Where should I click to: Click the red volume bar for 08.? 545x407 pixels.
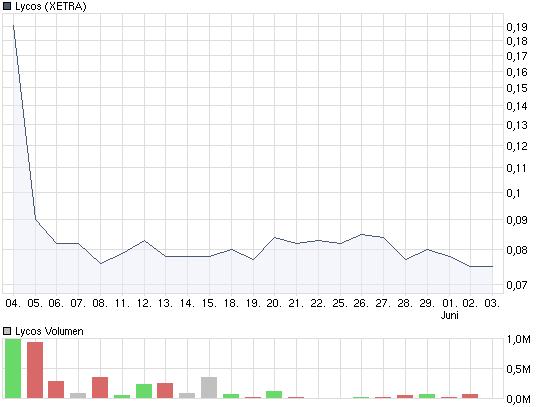[x=100, y=388]
